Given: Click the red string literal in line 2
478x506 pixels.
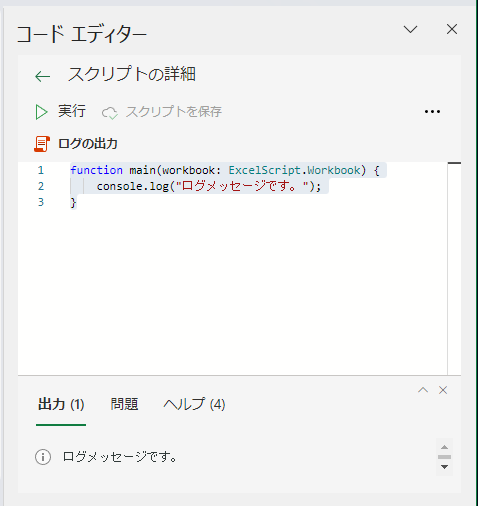Looking at the screenshot, I should coord(242,186).
